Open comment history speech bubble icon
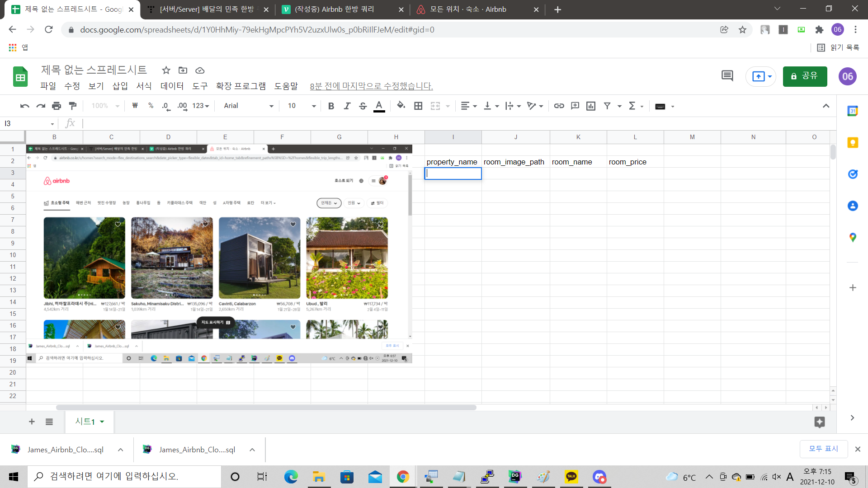The height and width of the screenshot is (488, 868). point(727,76)
